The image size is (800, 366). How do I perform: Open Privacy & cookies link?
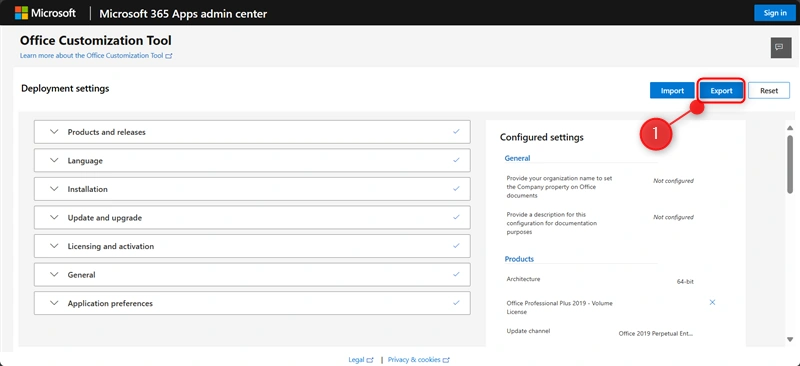(418, 359)
